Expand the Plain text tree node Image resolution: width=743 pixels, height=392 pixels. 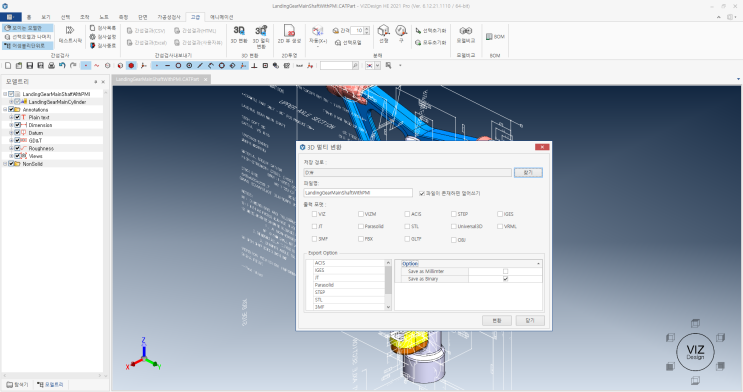(11, 117)
